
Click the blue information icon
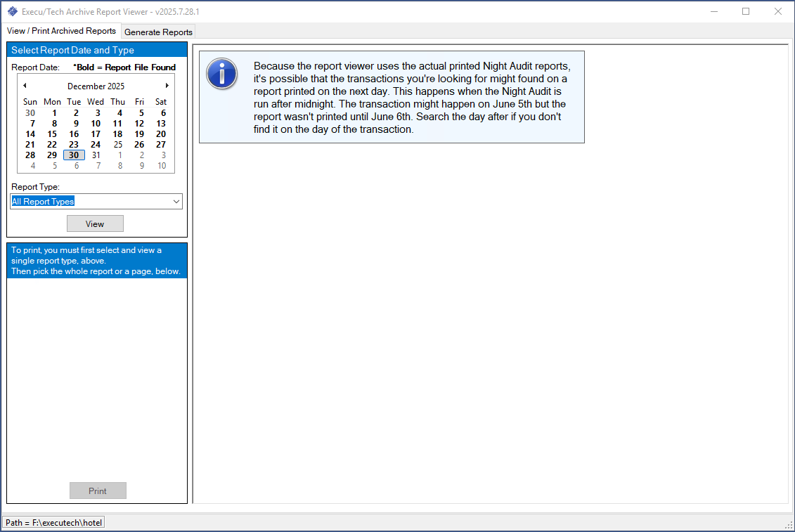pyautogui.click(x=221, y=74)
